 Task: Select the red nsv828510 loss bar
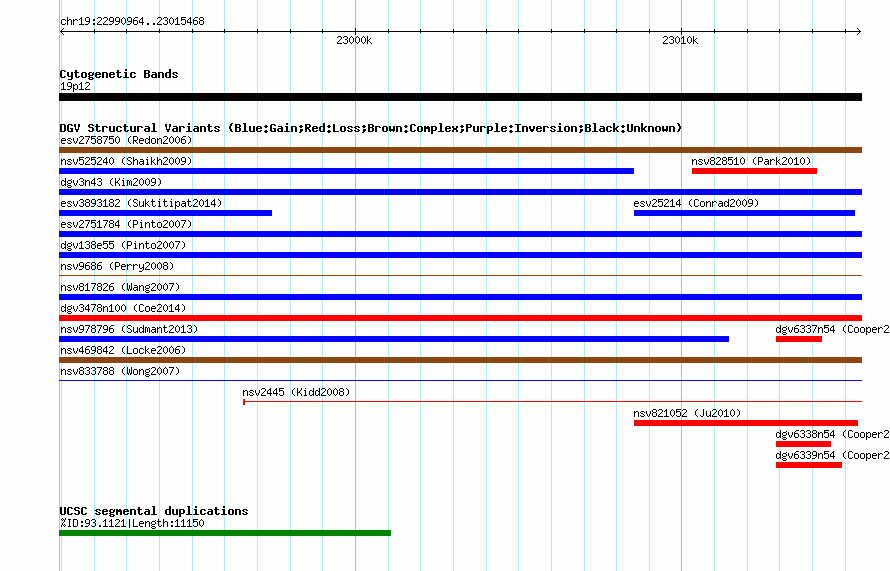tap(754, 171)
